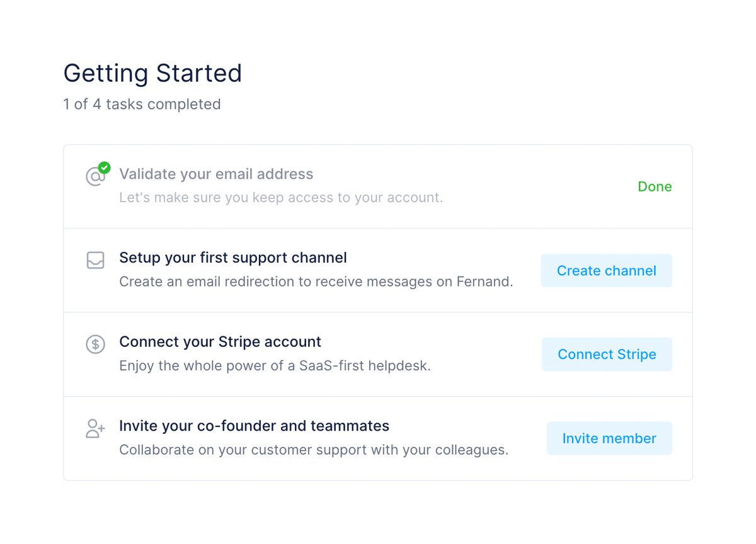This screenshot has height=544, width=756.
Task: Click the validated email address icon
Action: [x=95, y=177]
